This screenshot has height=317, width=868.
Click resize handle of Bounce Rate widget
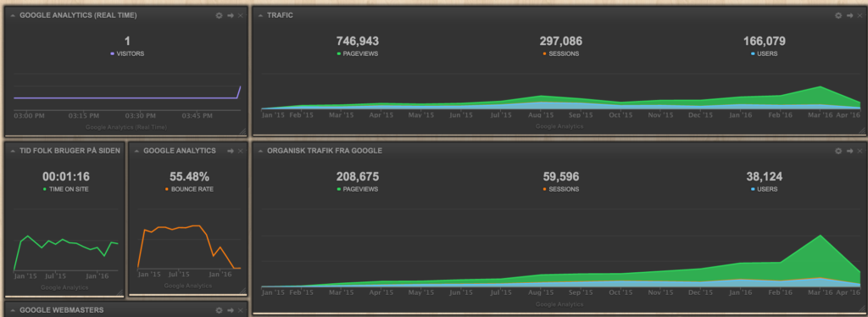242,291
